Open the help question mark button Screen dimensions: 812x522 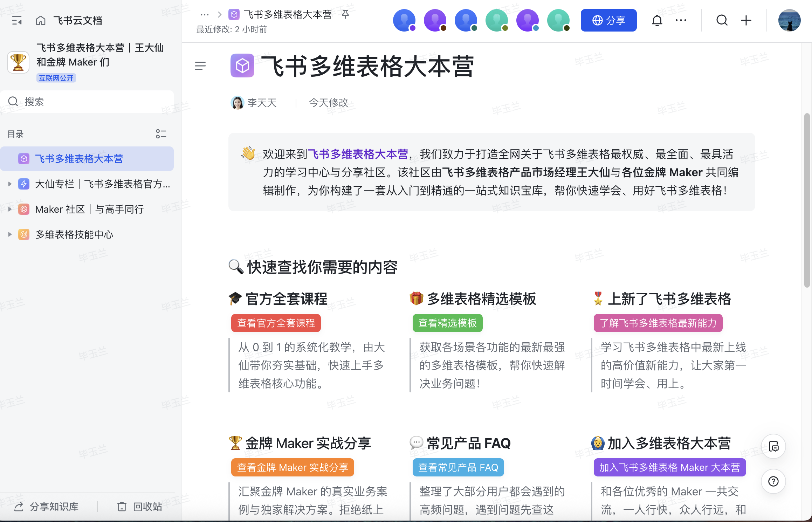(773, 481)
